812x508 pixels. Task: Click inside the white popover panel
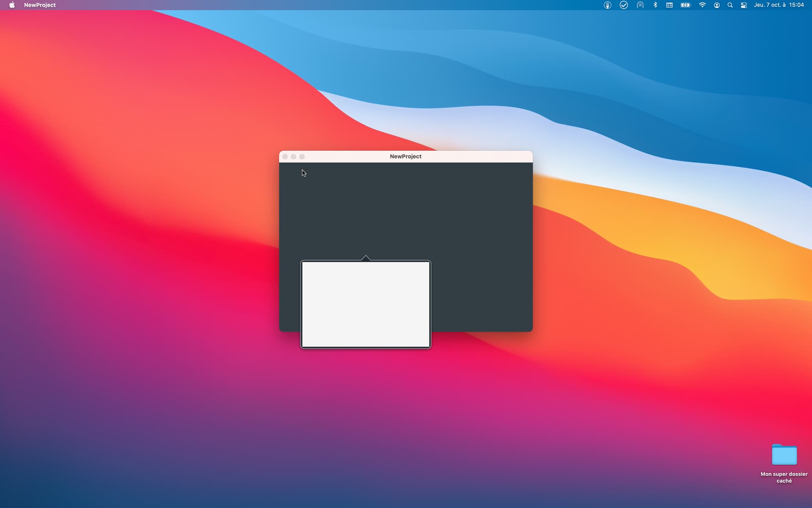point(366,304)
